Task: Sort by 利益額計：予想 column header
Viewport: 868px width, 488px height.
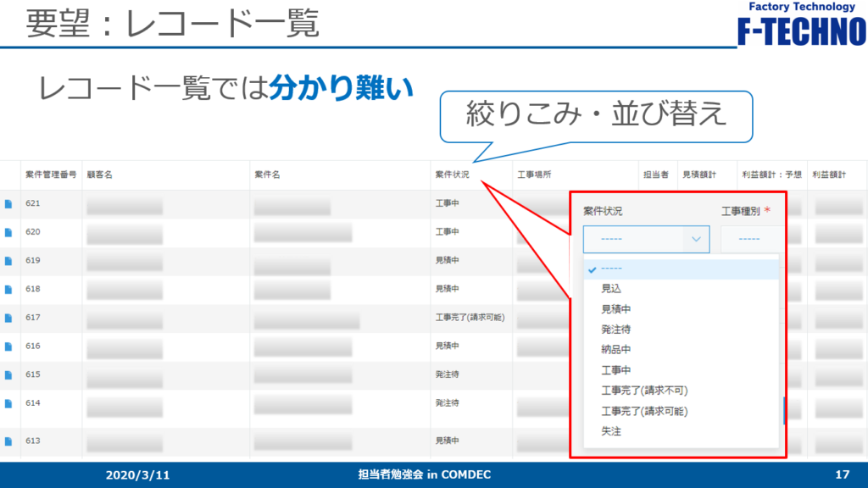Action: pos(771,175)
